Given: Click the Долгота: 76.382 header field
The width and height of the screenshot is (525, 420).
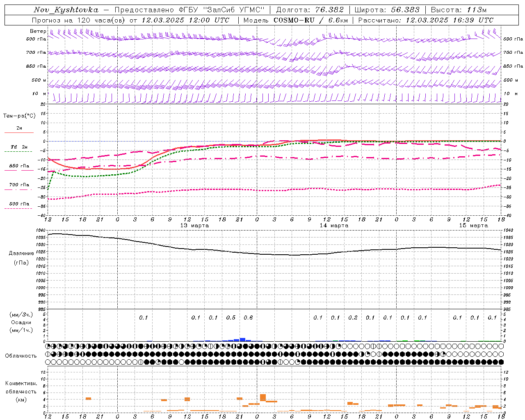Looking at the screenshot, I should (x=310, y=10).
